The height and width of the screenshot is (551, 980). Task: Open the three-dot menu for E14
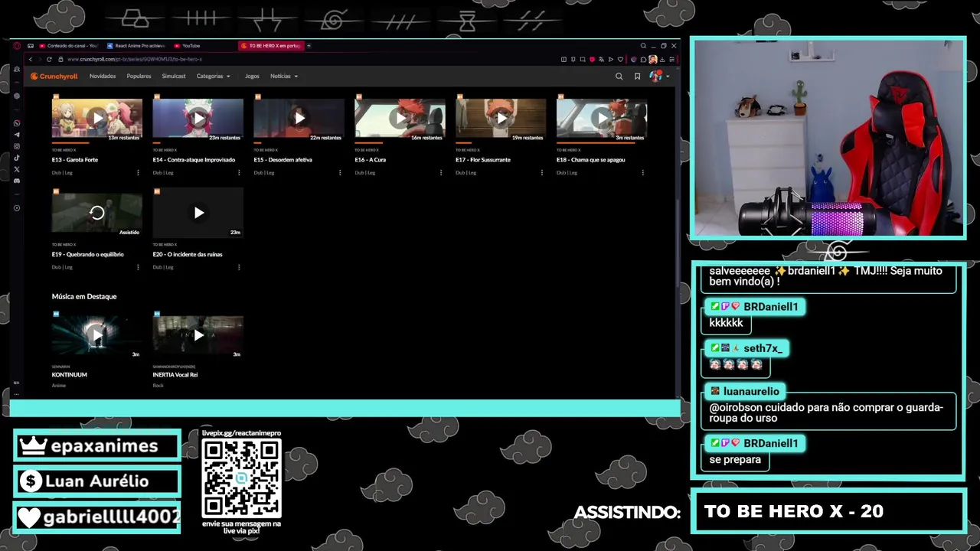[239, 173]
